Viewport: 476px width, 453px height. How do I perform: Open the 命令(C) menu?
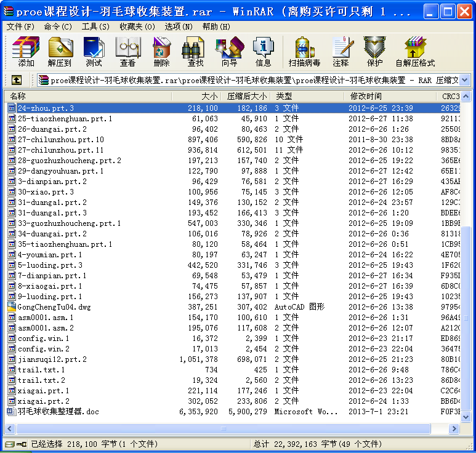[58, 26]
